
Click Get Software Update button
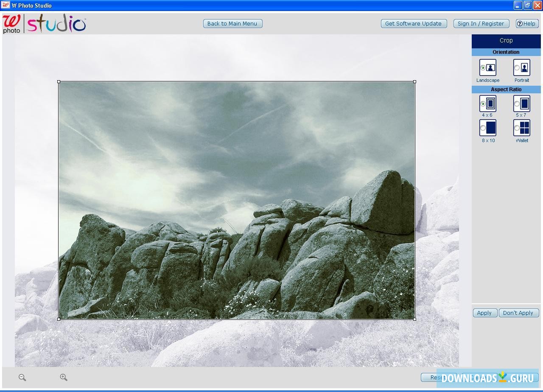point(414,24)
